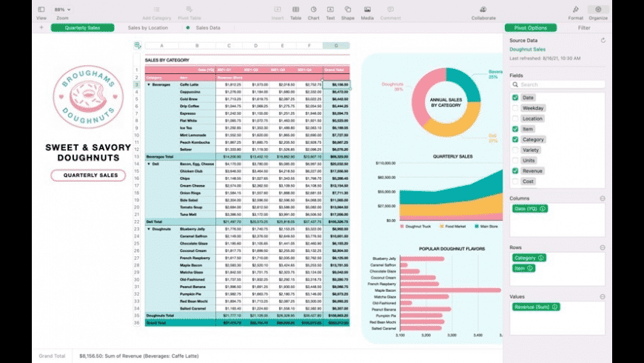The height and width of the screenshot is (363, 644).
Task: Click info icon on Revenue (Sum) pill
Action: click(x=555, y=307)
